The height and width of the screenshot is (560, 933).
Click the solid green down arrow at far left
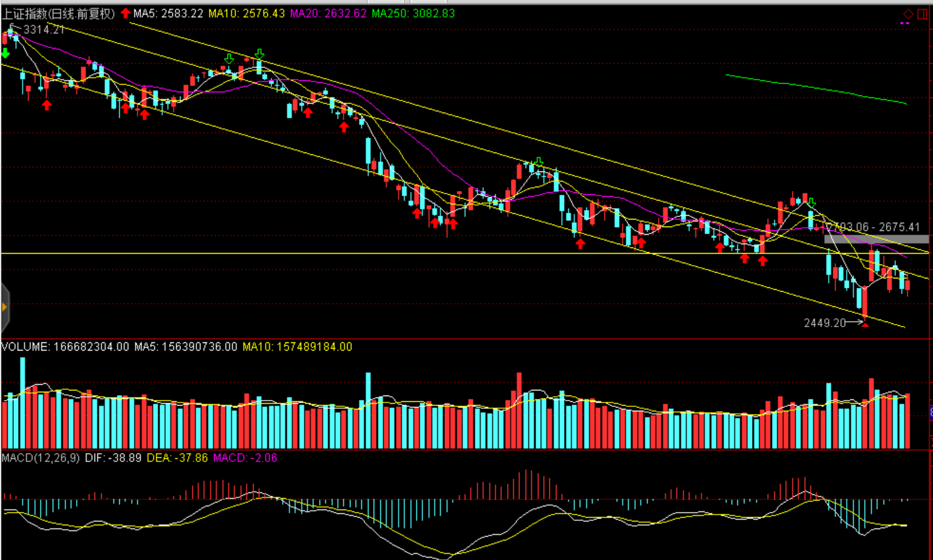(5, 53)
